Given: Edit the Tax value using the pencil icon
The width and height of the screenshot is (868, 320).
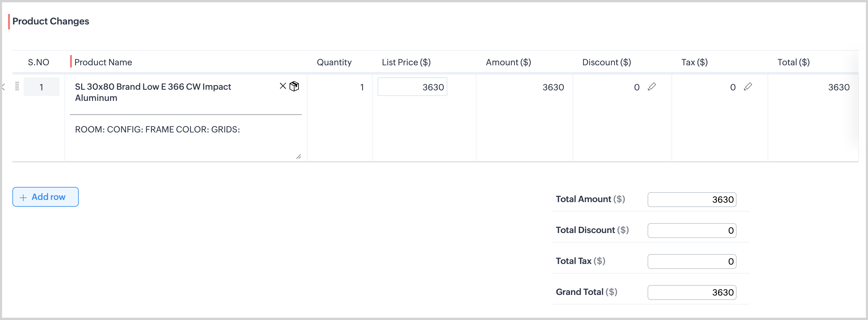Looking at the screenshot, I should (748, 87).
